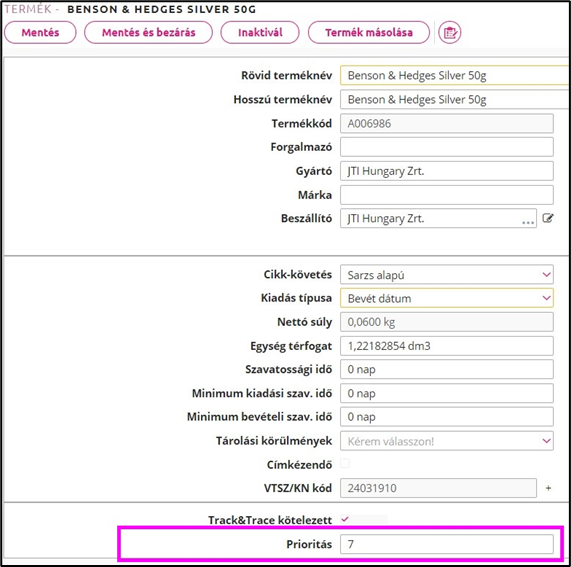
Task: Click Mentés és bezárás button
Action: click(x=149, y=32)
